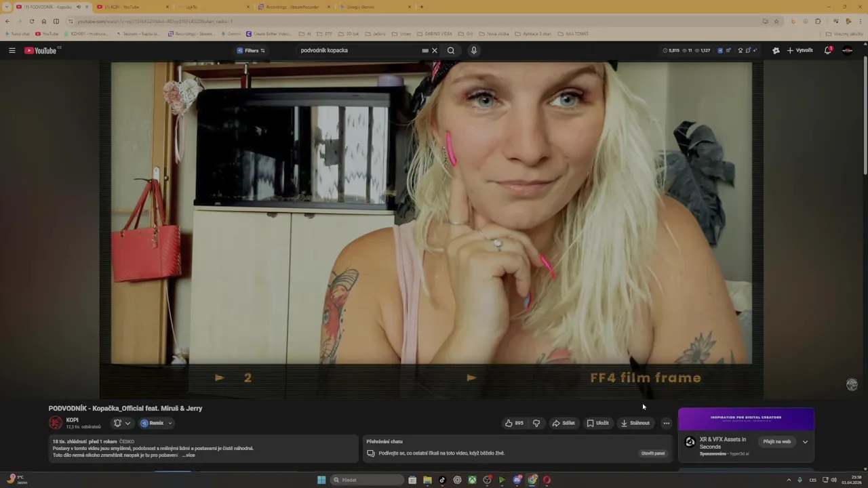
Task: Start voice search with the microphone
Action: click(x=473, y=50)
